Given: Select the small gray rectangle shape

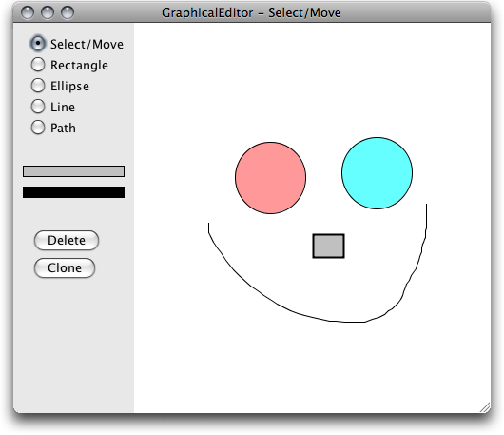Looking at the screenshot, I should [x=328, y=247].
